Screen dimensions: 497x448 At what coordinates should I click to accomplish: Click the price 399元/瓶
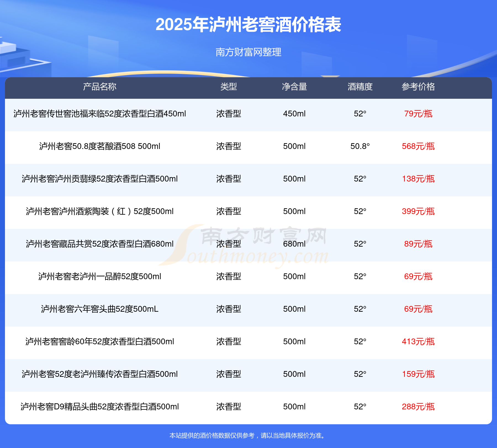(x=418, y=211)
